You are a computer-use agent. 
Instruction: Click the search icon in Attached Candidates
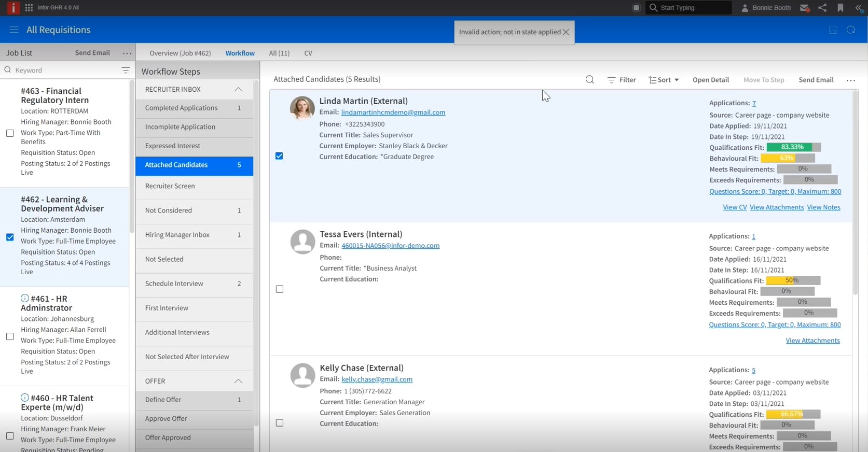tap(589, 80)
